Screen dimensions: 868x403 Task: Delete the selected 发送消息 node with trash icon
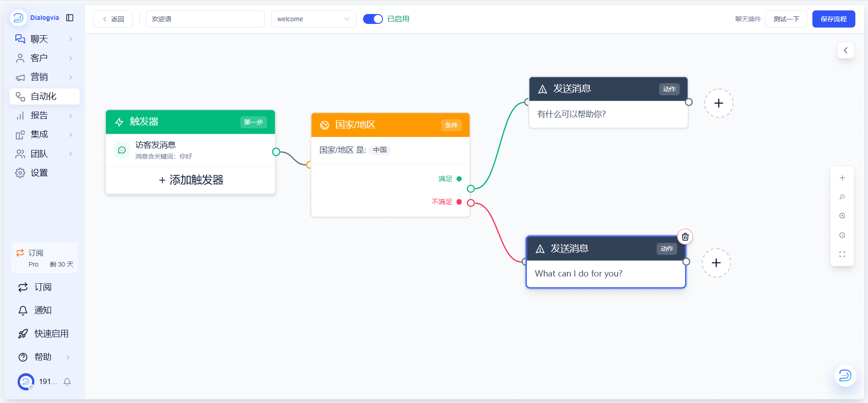click(x=685, y=237)
